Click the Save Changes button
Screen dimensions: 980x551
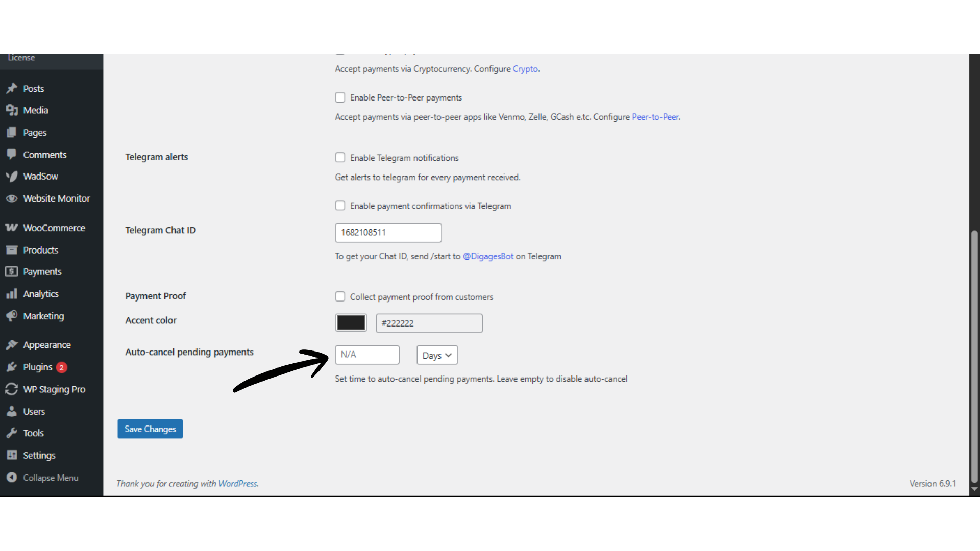click(x=150, y=429)
